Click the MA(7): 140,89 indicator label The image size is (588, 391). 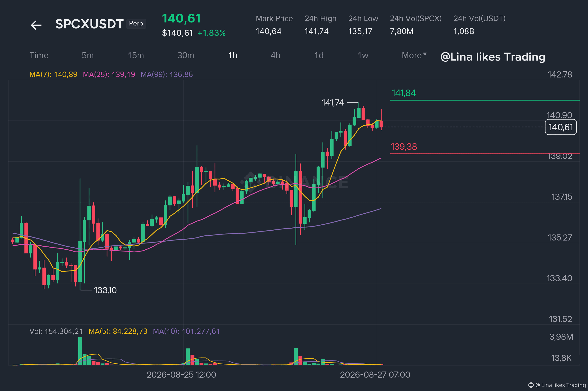tap(54, 74)
